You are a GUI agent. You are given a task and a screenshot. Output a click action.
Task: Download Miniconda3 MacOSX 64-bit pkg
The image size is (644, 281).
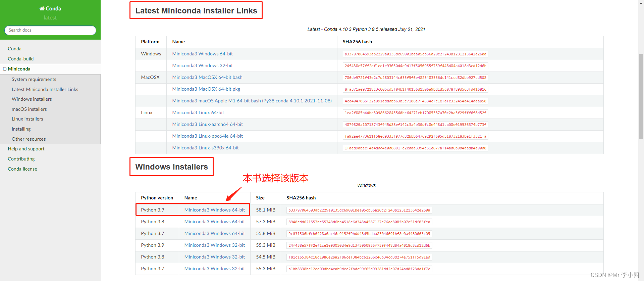point(206,89)
